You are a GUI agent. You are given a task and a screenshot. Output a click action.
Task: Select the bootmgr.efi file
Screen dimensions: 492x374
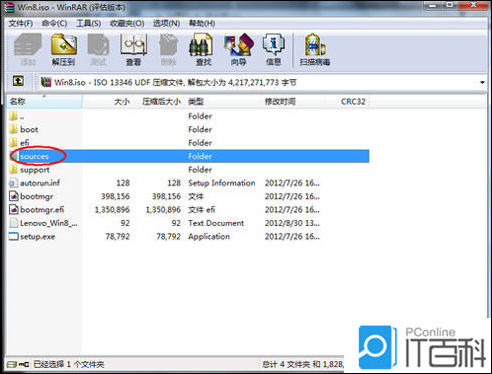coord(42,210)
